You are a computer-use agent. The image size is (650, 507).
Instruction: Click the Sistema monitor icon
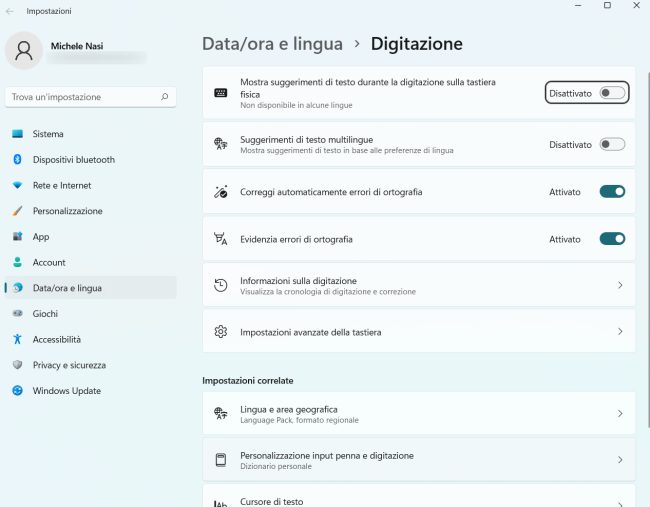17,134
